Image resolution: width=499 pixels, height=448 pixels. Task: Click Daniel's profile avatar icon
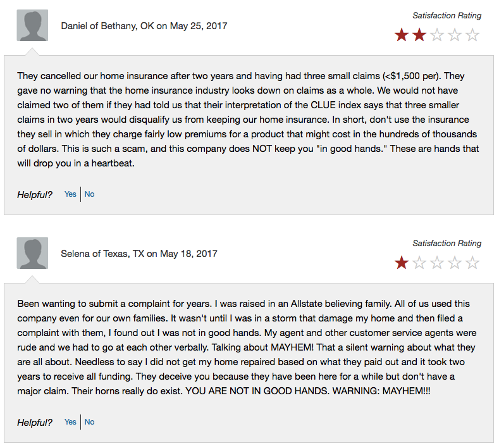pyautogui.click(x=32, y=26)
